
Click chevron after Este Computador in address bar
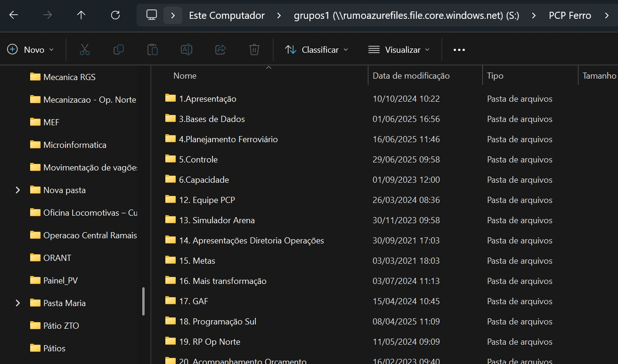279,16
